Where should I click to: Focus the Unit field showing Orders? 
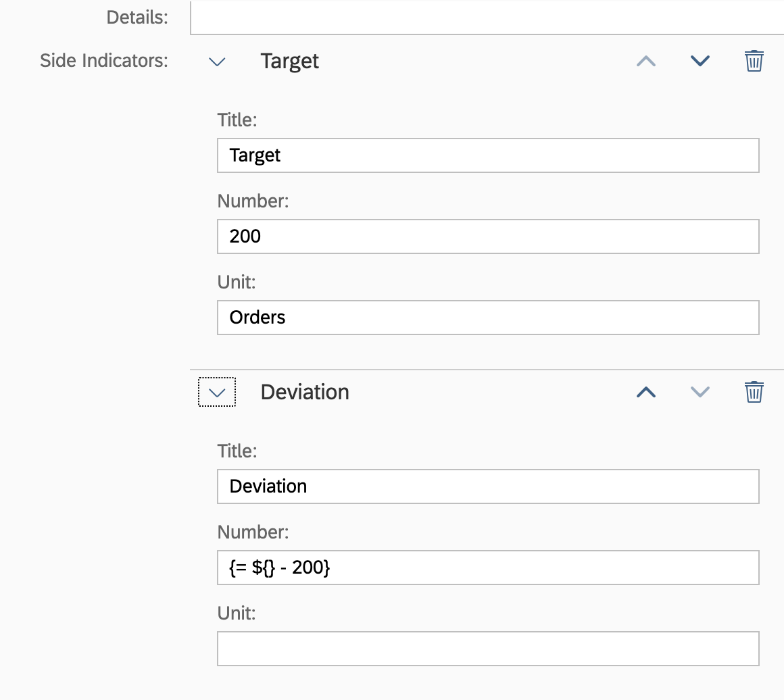pyautogui.click(x=487, y=317)
